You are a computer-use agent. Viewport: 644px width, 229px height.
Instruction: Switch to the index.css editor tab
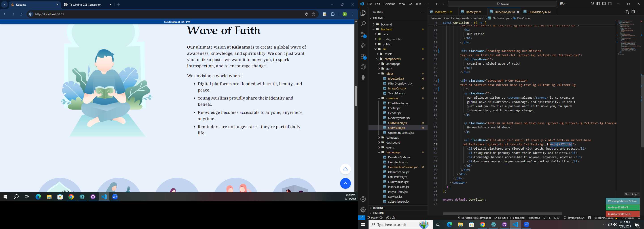pyautogui.click(x=443, y=12)
